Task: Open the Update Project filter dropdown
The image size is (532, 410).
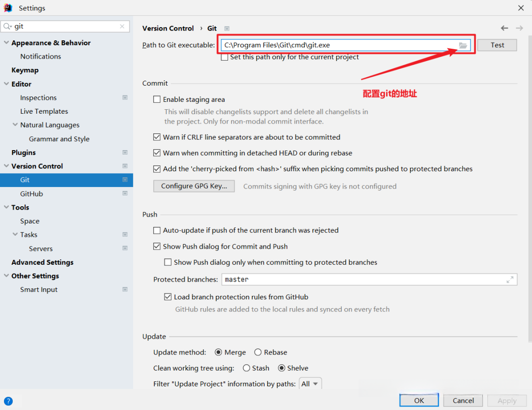Action: tap(310, 384)
